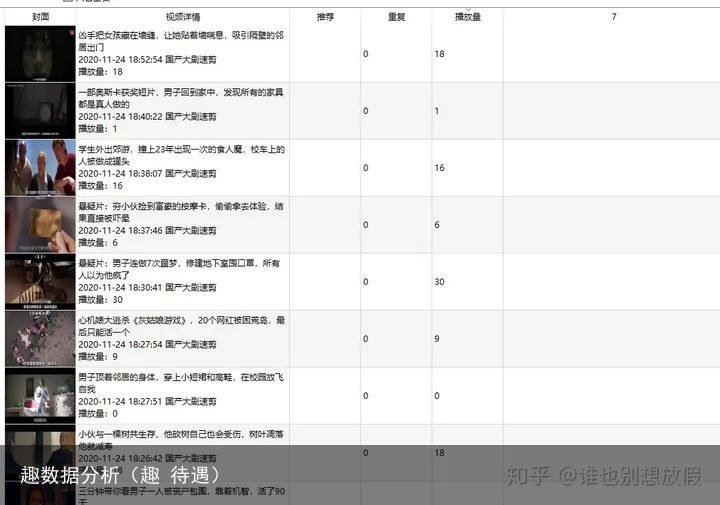Click 重复 value 0 in 奥斯卡获奖短片 row

tap(366, 111)
